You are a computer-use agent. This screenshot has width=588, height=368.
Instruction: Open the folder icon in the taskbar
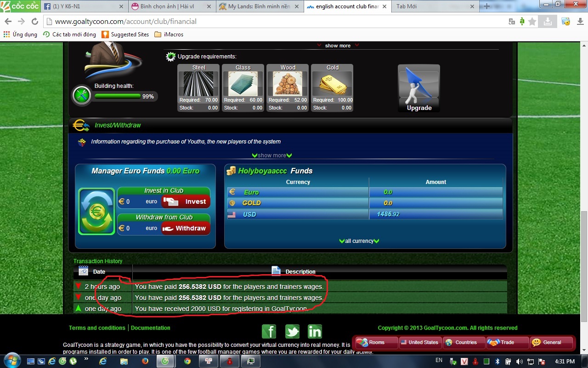tap(124, 361)
